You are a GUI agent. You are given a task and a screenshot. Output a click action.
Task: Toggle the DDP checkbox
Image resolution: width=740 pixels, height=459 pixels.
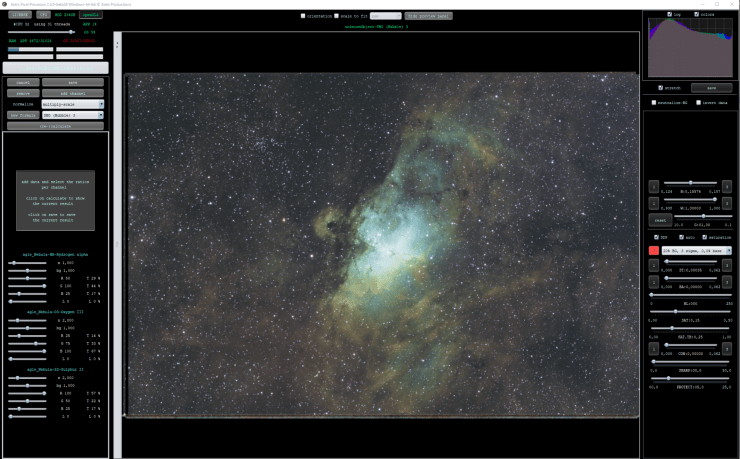click(x=656, y=237)
